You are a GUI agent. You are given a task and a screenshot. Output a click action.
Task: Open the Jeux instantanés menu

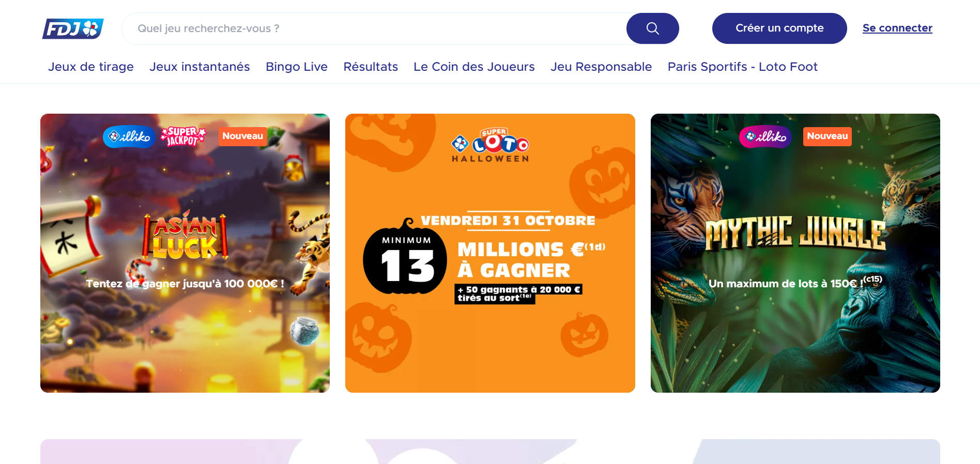pyautogui.click(x=200, y=67)
